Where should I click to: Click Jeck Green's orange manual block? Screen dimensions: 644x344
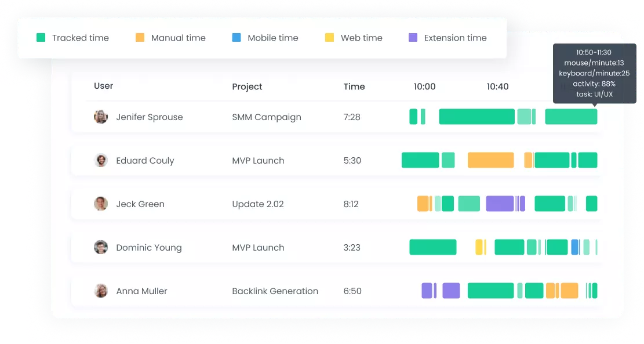pos(423,204)
